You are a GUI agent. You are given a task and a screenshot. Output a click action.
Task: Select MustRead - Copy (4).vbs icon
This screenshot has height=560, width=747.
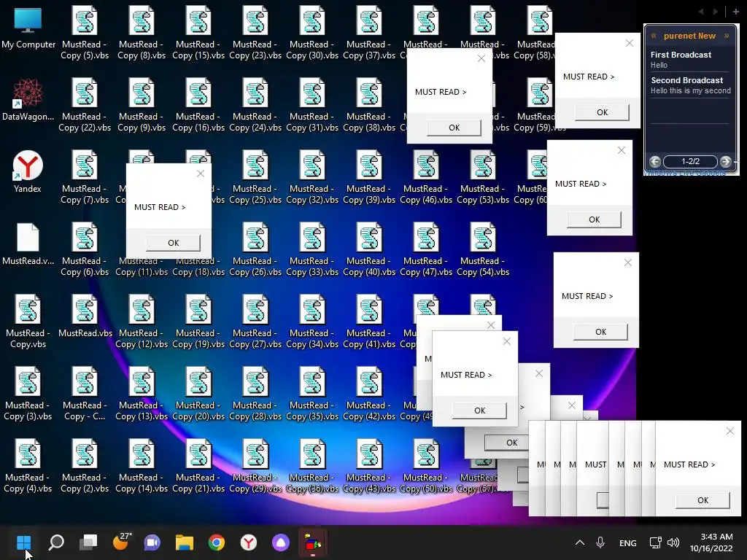coord(28,466)
